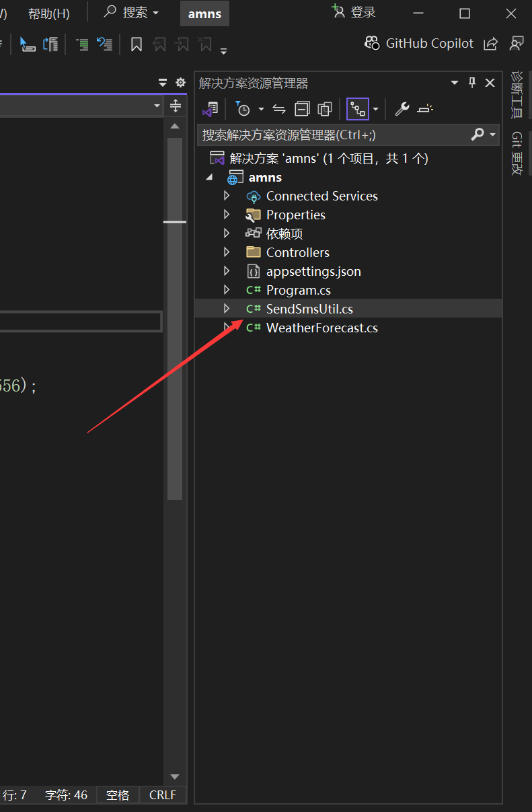Switch between solution and folder views
532x812 pixels.
tap(211, 108)
